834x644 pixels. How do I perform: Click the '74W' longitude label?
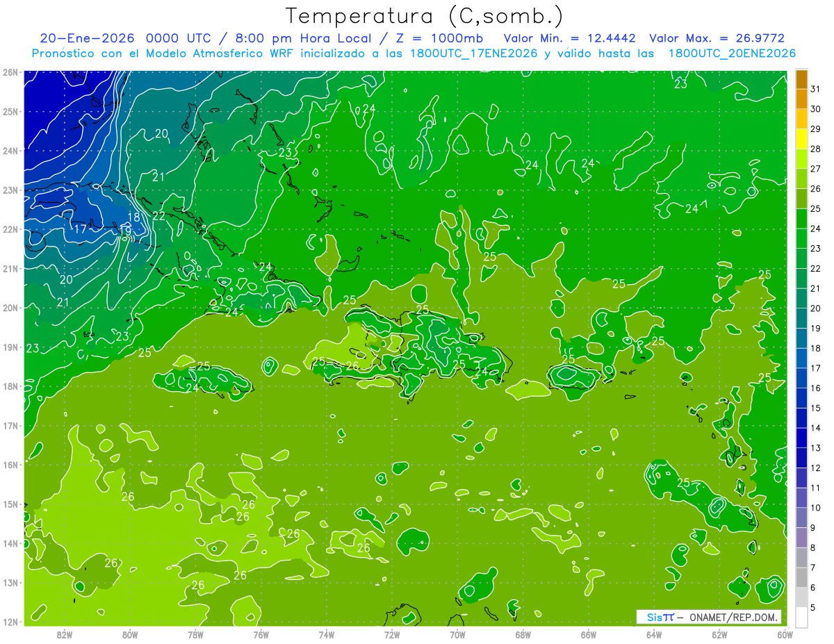(x=327, y=634)
